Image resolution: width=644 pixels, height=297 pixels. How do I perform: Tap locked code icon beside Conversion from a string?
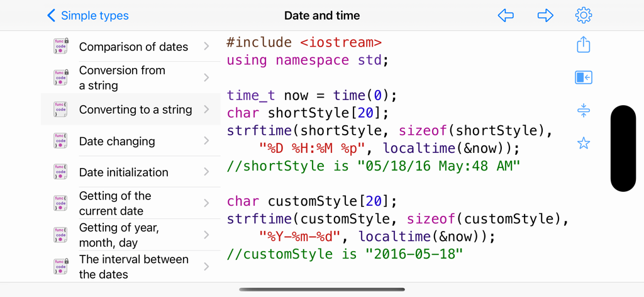pyautogui.click(x=61, y=77)
